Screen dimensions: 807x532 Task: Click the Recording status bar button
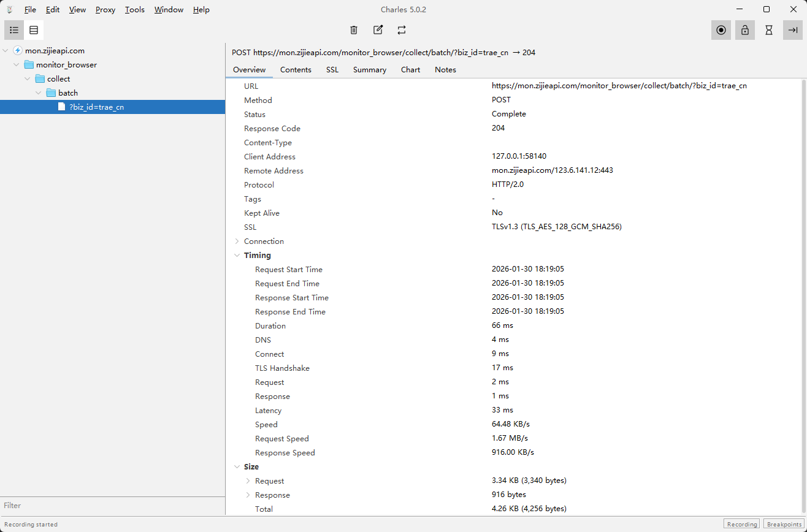(x=742, y=524)
